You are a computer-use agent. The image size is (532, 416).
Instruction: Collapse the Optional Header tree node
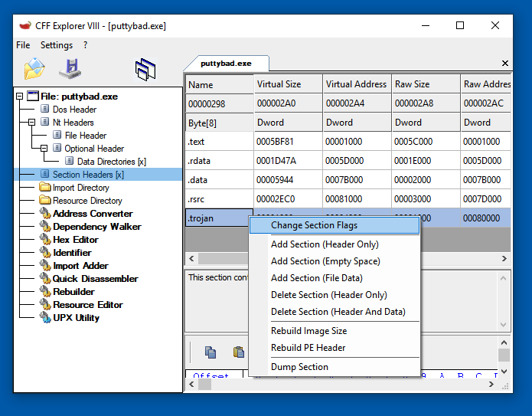44,149
